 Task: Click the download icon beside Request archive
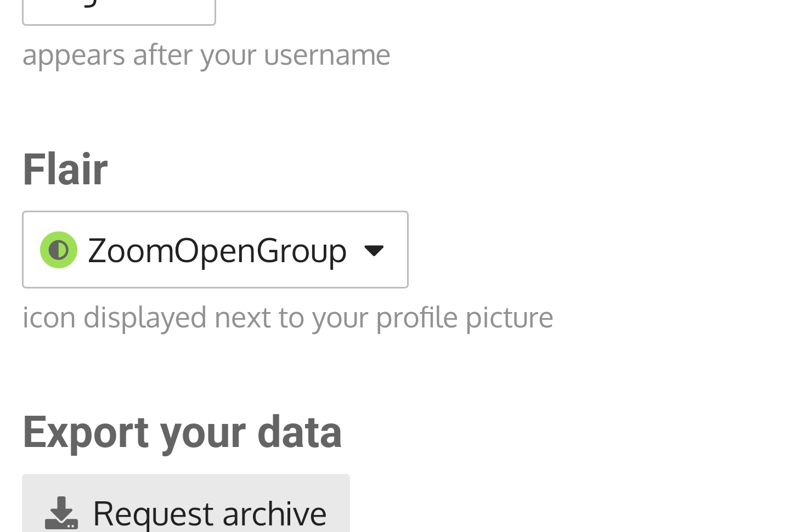click(x=61, y=513)
